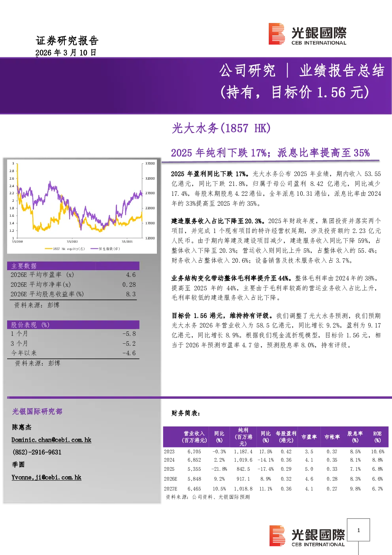Select the date 2026年3月10日
The image size is (392, 555).
pyautogui.click(x=66, y=53)
